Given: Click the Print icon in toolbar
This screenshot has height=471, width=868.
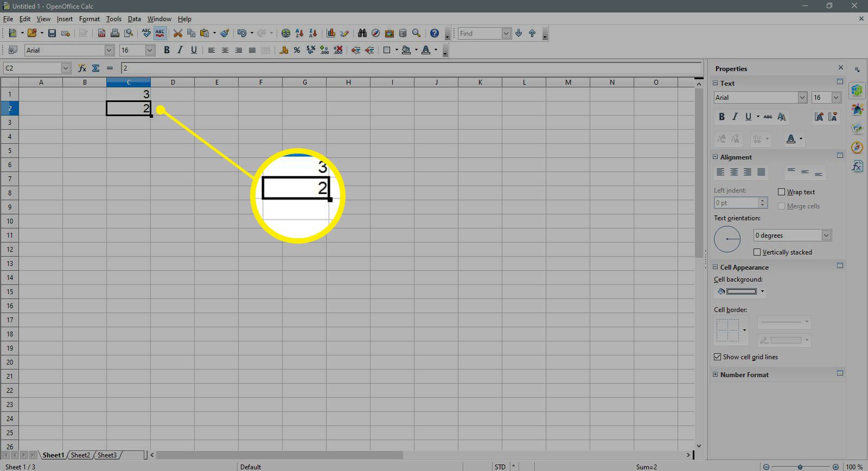Looking at the screenshot, I should [115, 33].
